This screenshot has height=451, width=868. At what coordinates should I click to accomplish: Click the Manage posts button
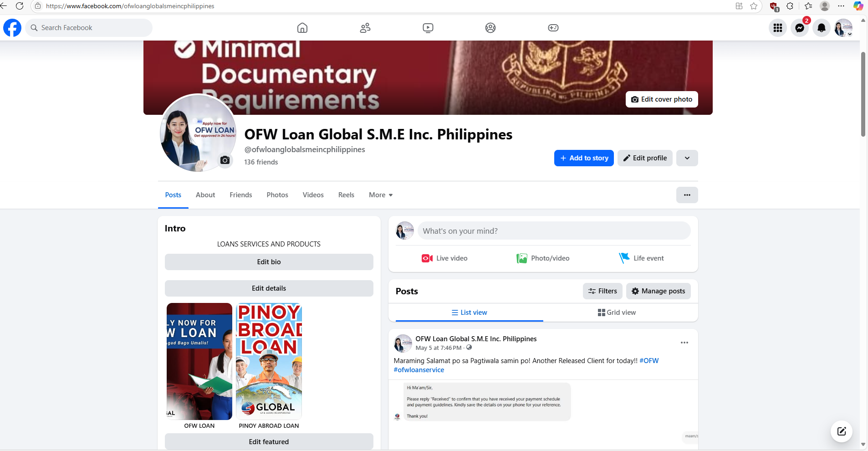point(659,291)
